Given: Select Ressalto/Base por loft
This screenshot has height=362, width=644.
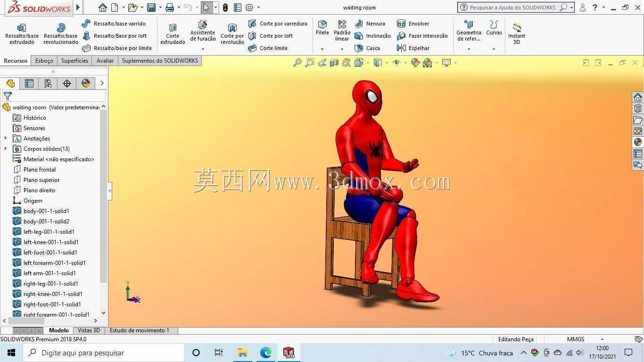Looking at the screenshot, I should [x=115, y=36].
